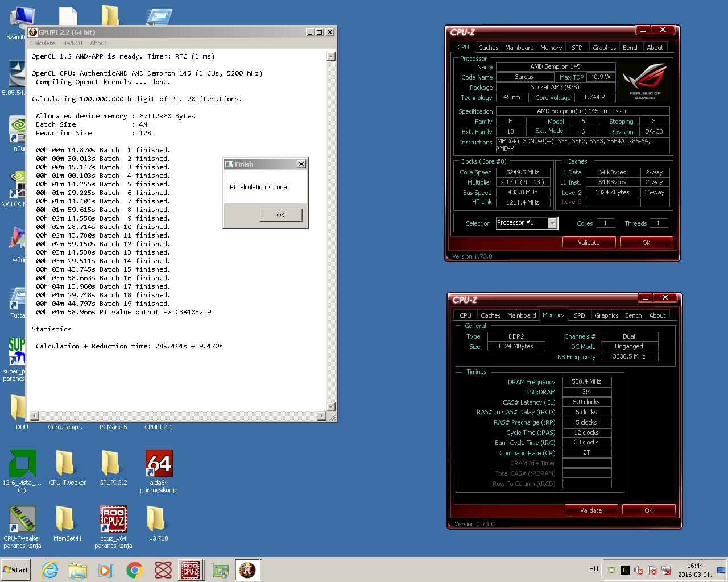Click the green circuit board taskbar icon
The height and width of the screenshot is (582, 728).
pos(221,570)
